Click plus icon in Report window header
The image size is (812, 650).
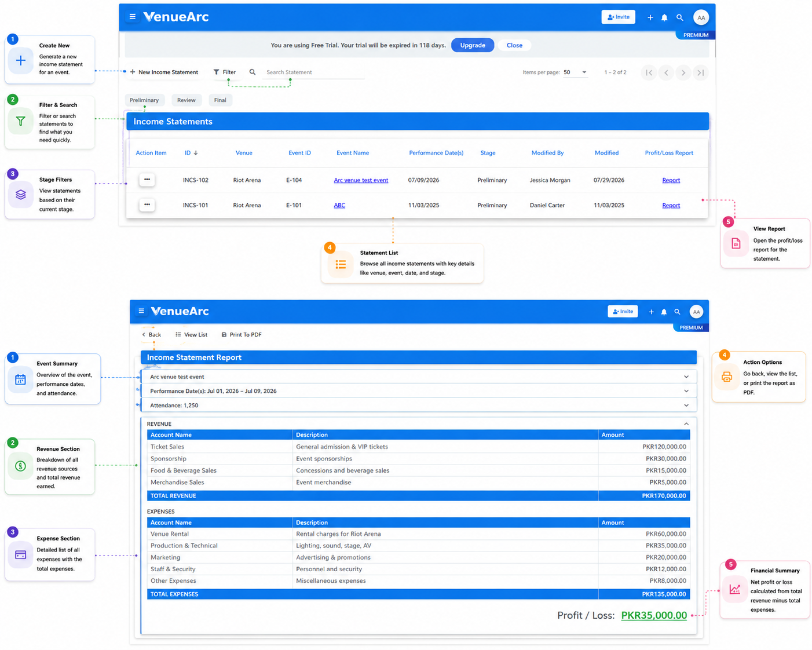[x=651, y=312]
